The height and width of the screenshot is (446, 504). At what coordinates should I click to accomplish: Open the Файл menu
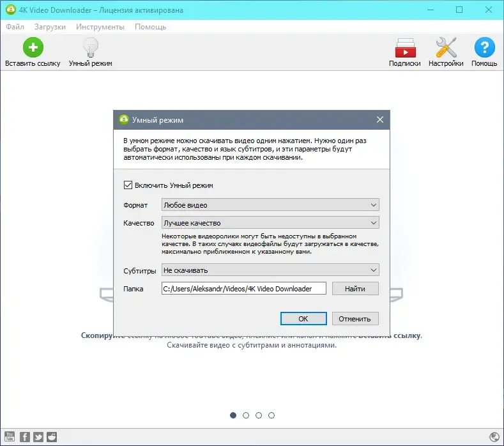pos(15,27)
